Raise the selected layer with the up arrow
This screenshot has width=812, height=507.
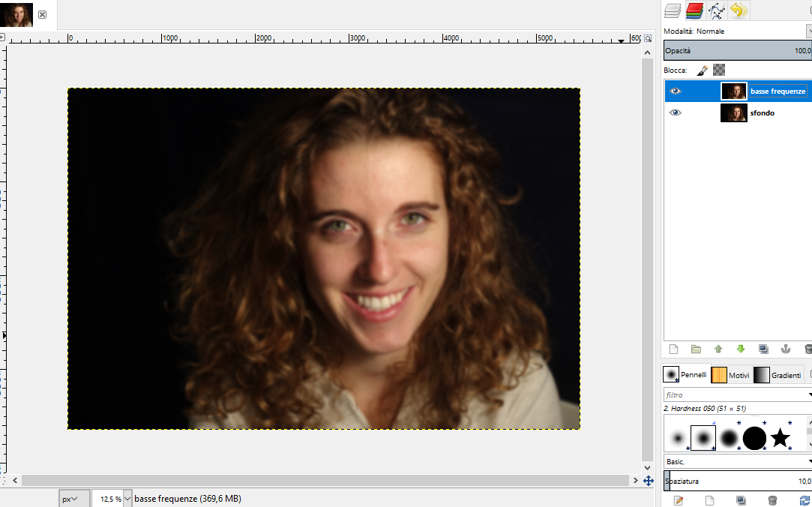718,349
